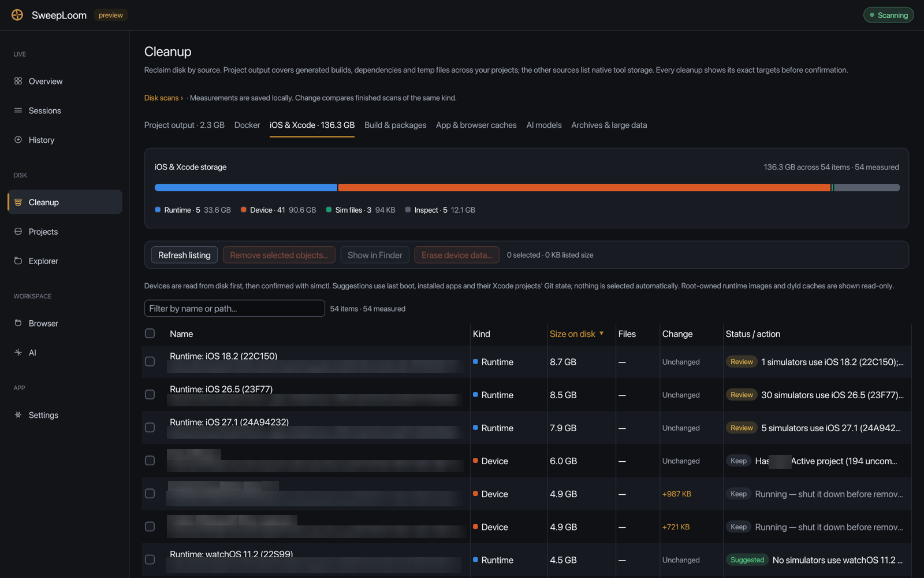The width and height of the screenshot is (924, 578).
Task: Open Projects via its sidebar icon
Action: [x=18, y=231]
